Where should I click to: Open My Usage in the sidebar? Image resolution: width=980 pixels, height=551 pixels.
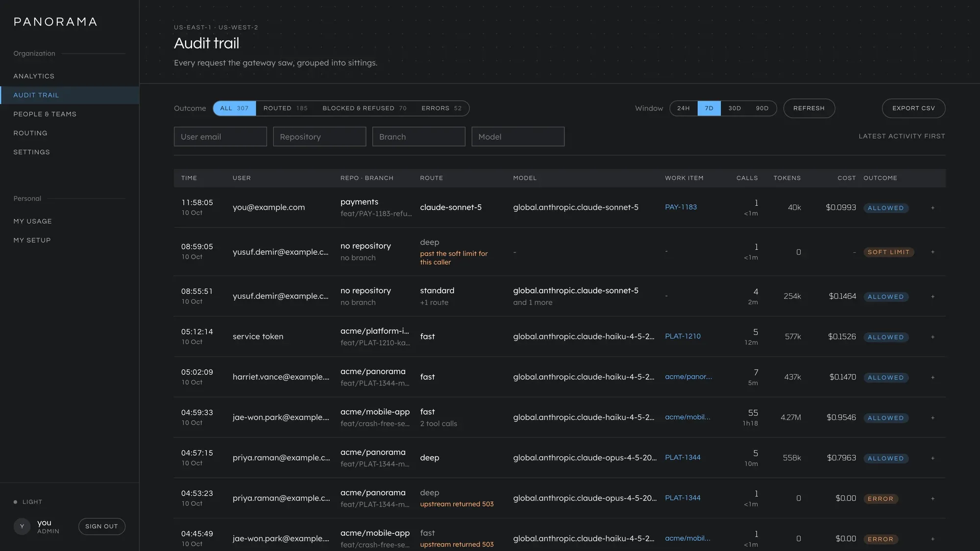click(70, 221)
